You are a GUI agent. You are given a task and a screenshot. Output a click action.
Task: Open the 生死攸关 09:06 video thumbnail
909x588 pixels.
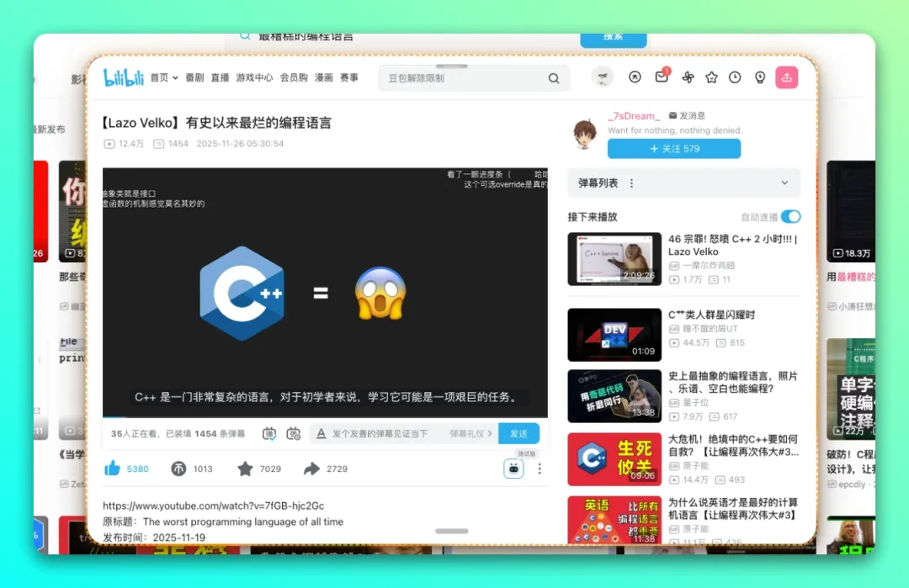(x=614, y=459)
